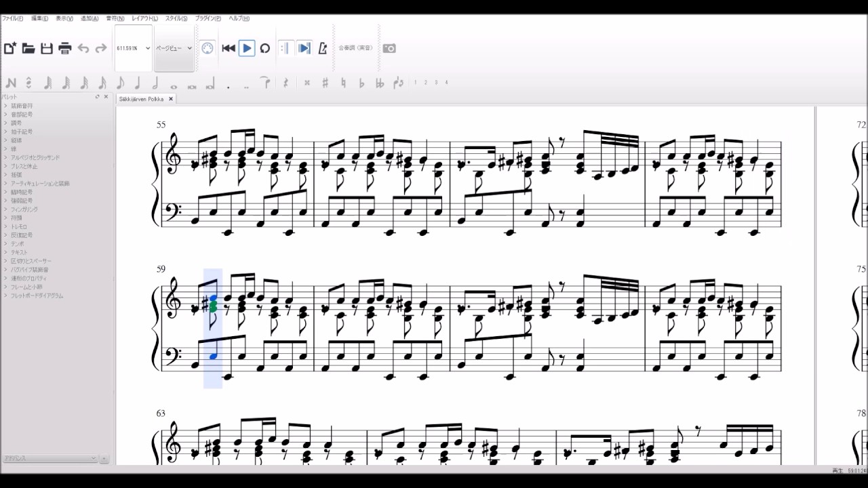This screenshot has height=488, width=868.
Task: Capture a screenshot with camera icon
Action: (389, 48)
